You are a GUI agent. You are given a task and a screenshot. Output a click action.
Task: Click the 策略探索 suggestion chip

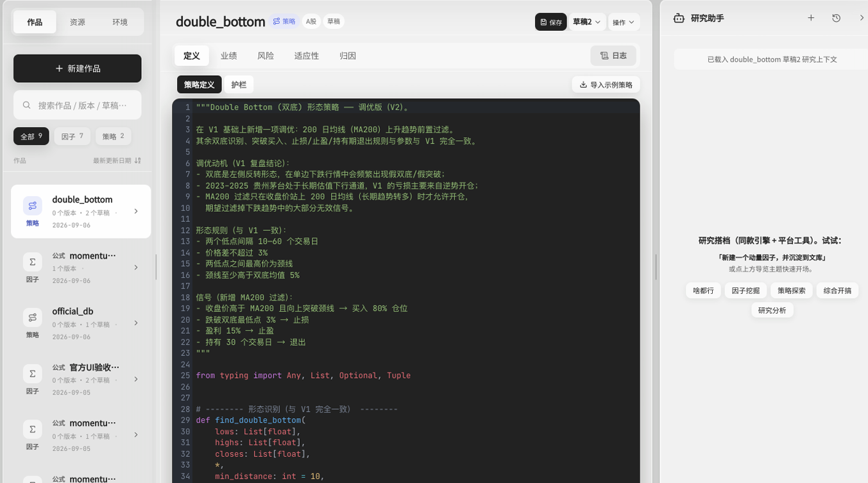pyautogui.click(x=792, y=291)
